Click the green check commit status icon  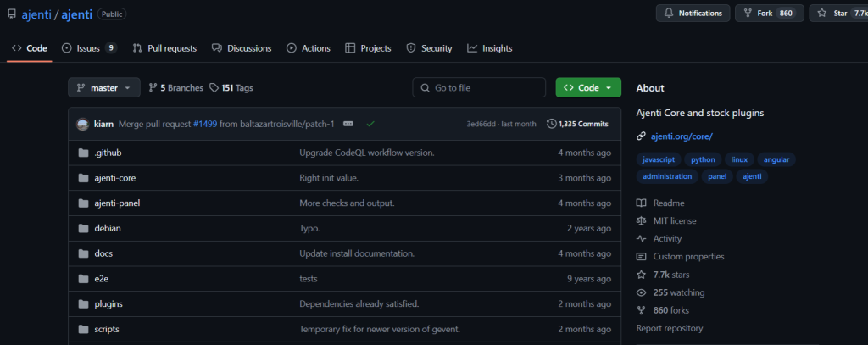370,124
